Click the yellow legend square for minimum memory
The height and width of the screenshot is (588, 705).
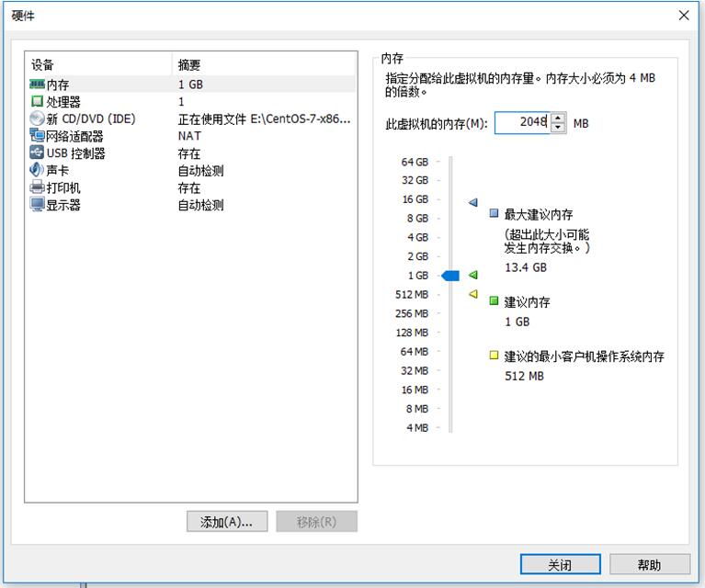494,356
